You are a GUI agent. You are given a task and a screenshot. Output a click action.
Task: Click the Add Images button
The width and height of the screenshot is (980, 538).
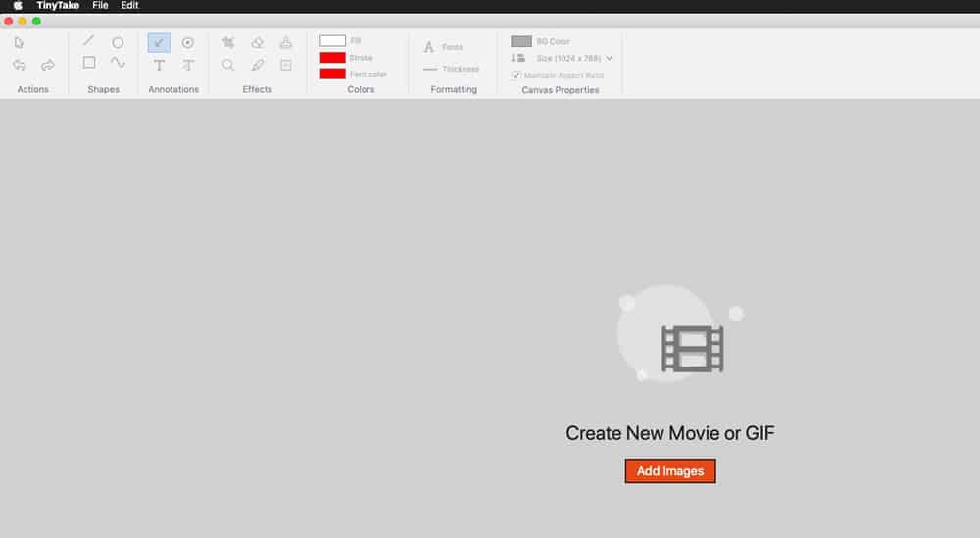[670, 471]
